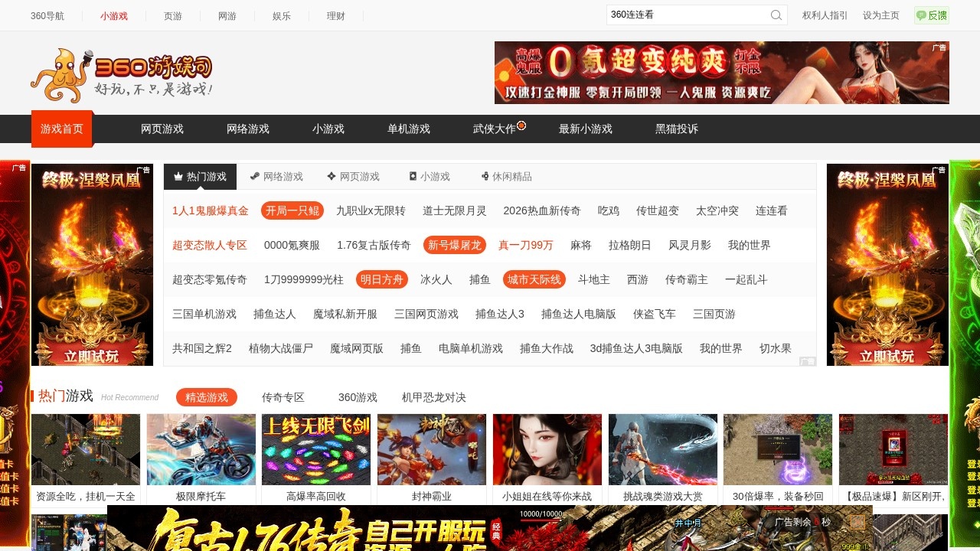Open 武侠大作 in the main navigation
Viewport: 980px width, 551px height.
coord(495,129)
